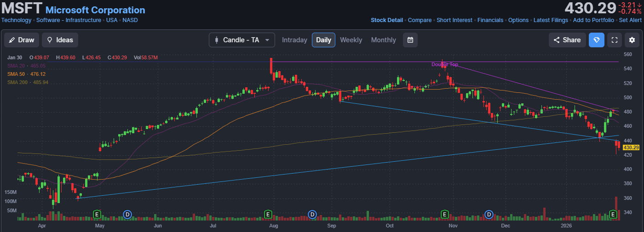
Task: Open the Stock Detail link
Action: tap(387, 20)
